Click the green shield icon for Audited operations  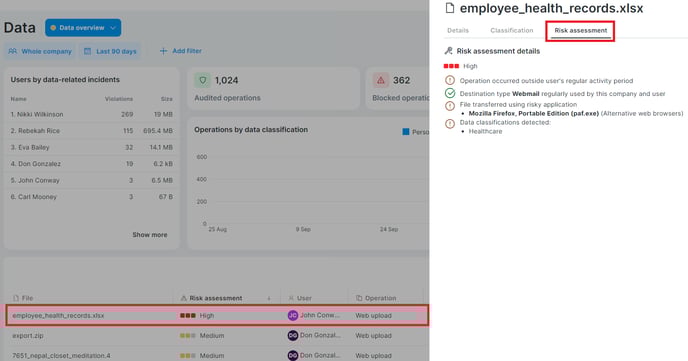(x=202, y=80)
